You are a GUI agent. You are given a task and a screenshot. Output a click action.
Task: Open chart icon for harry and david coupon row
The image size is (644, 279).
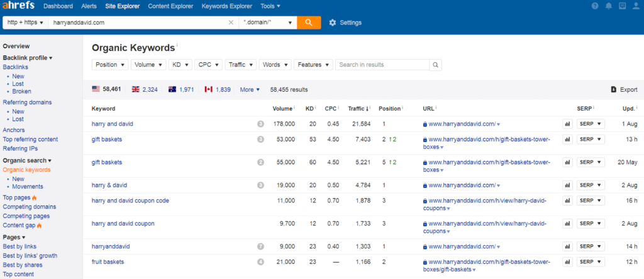point(568,224)
